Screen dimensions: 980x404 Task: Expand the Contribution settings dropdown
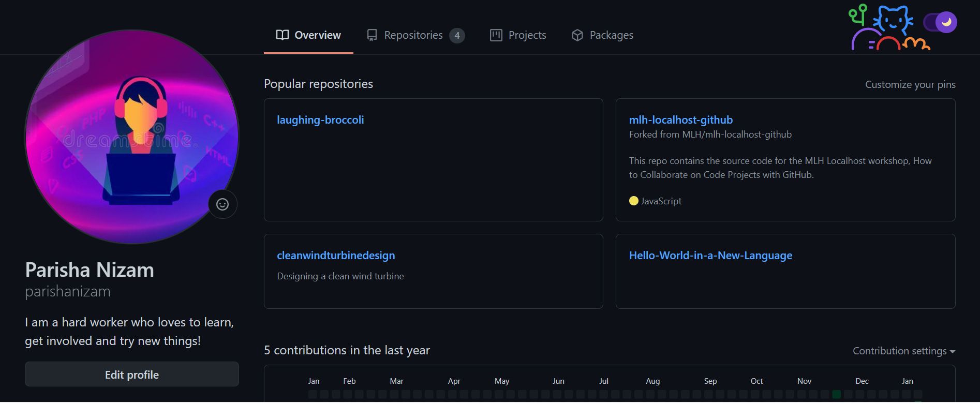tap(903, 351)
